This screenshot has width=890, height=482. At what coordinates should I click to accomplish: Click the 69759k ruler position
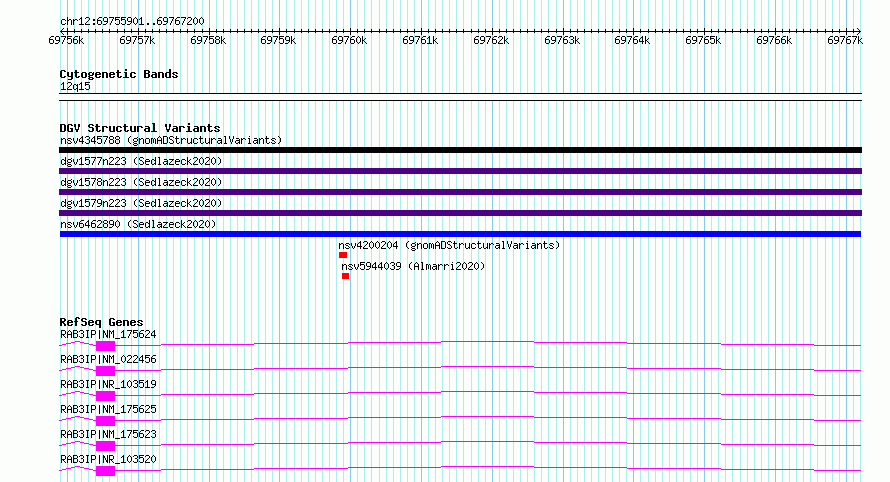pos(278,40)
